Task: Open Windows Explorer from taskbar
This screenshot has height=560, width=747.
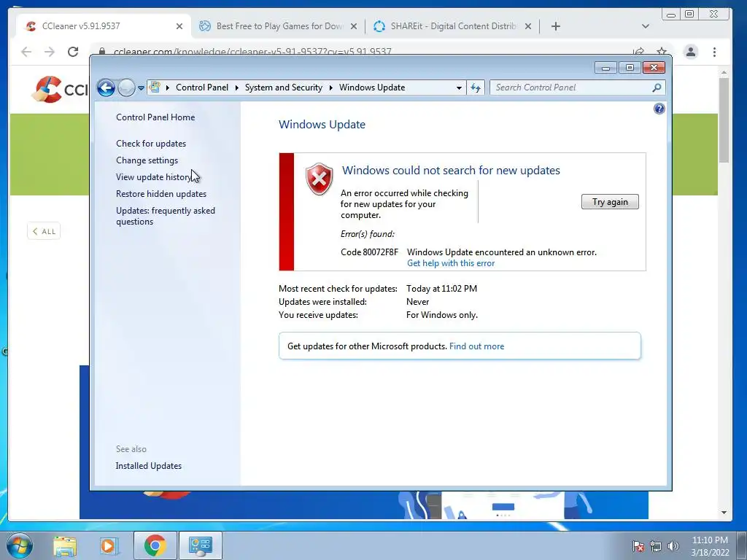Action: point(65,545)
